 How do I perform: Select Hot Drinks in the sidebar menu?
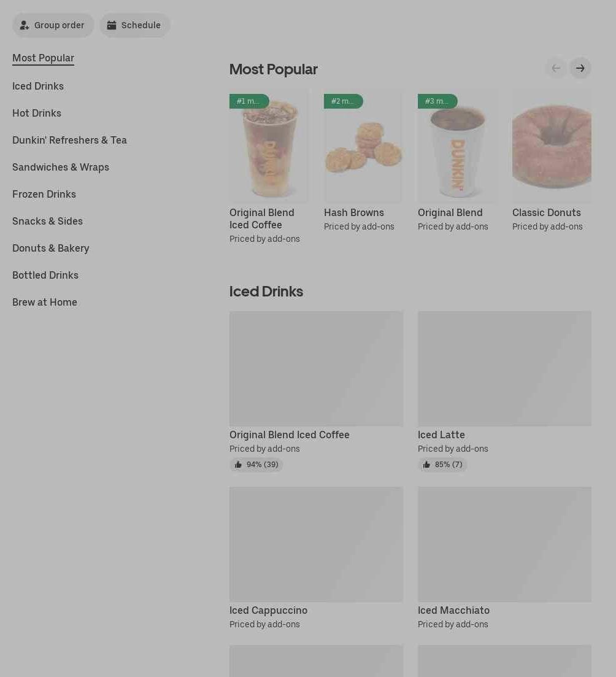37,113
